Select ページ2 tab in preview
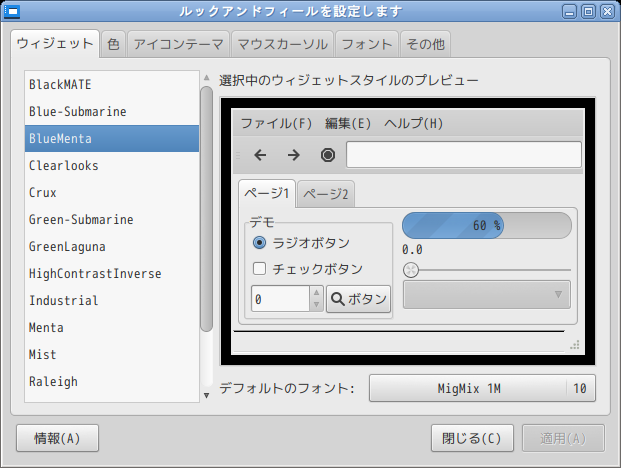Screen dimensions: 621x468 [x=326, y=194]
